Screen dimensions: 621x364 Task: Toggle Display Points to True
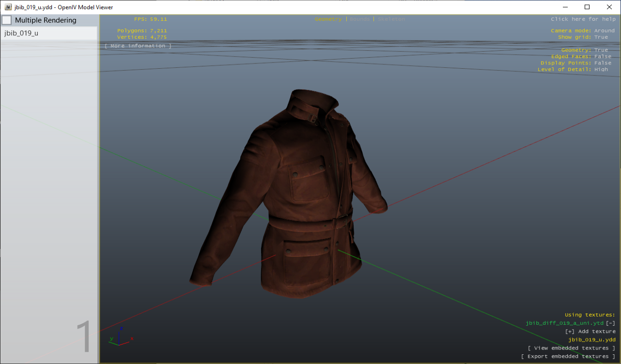(x=603, y=62)
